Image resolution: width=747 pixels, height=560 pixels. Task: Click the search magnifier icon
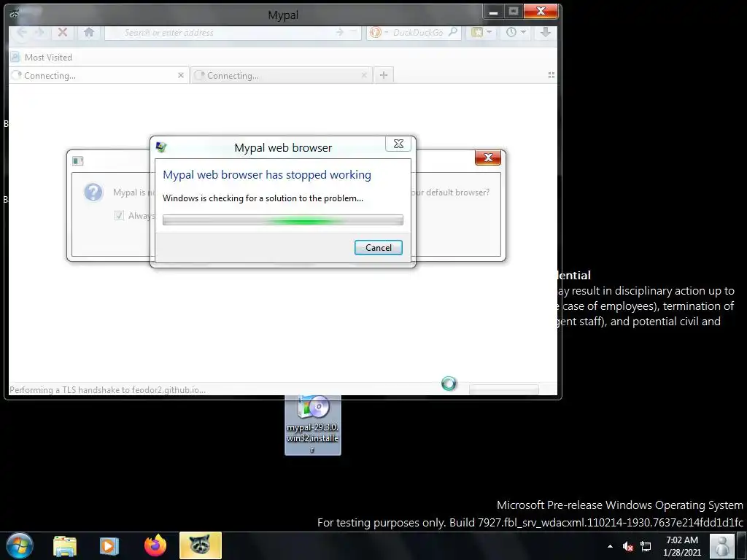click(x=453, y=32)
